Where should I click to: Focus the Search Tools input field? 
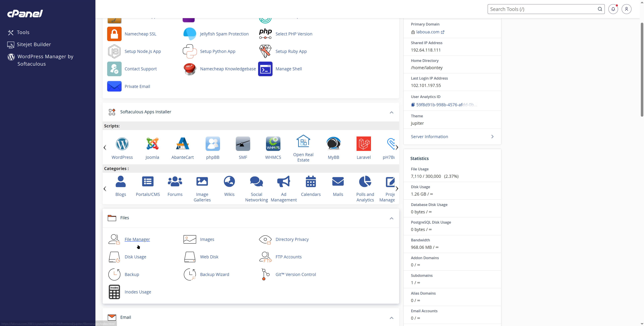point(543,9)
